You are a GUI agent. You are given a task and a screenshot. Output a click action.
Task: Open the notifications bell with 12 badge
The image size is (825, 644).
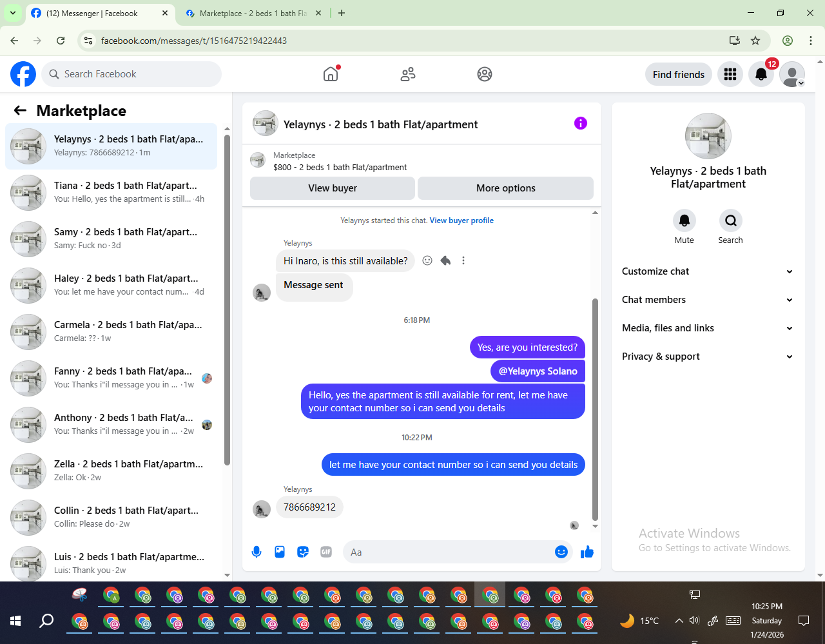pyautogui.click(x=761, y=74)
